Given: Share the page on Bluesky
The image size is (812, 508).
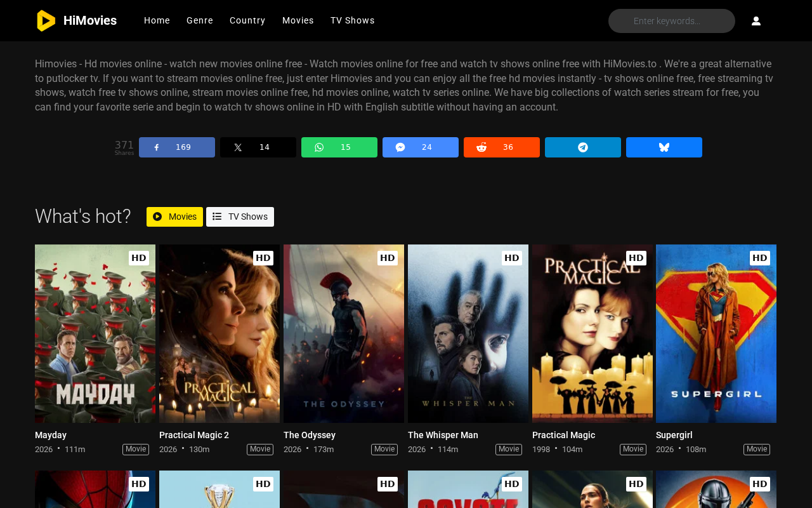Looking at the screenshot, I should pos(664,147).
